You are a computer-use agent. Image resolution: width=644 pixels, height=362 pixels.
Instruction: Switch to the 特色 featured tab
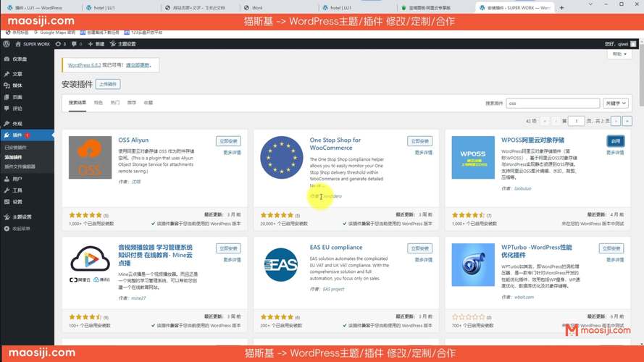99,103
